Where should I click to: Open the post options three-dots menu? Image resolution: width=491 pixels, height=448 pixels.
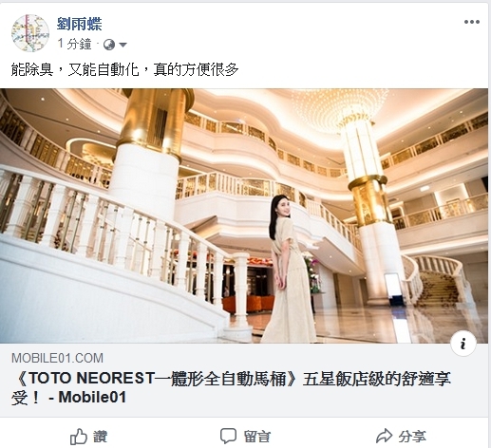[x=472, y=22]
